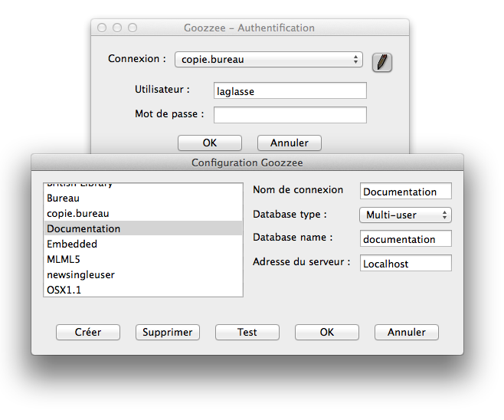The height and width of the screenshot is (420, 504).
Task: Click the pencil edit connection icon
Action: tap(382, 62)
